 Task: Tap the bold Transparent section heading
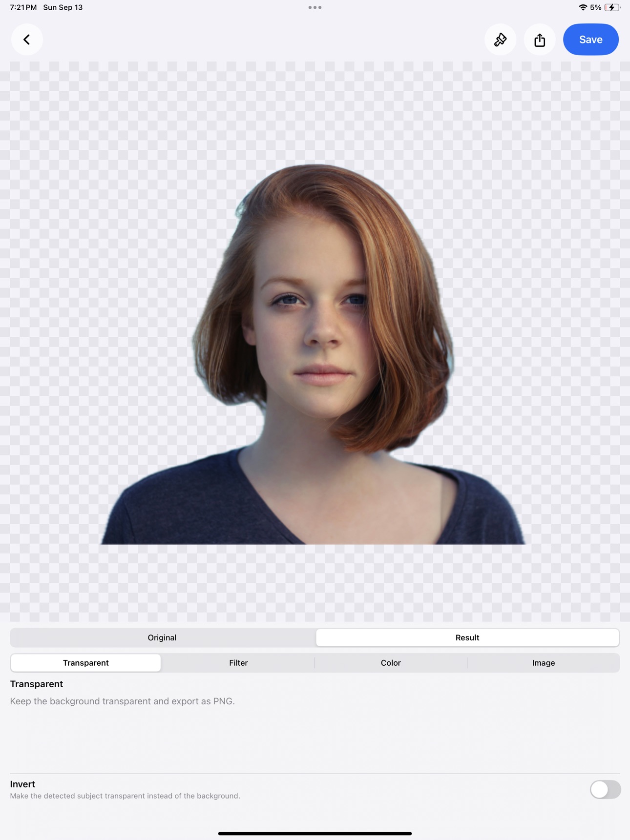37,684
